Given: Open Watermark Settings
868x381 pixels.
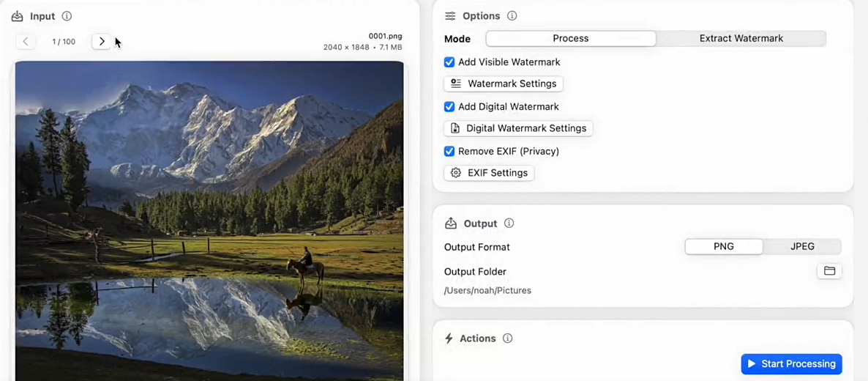Looking at the screenshot, I should (504, 84).
